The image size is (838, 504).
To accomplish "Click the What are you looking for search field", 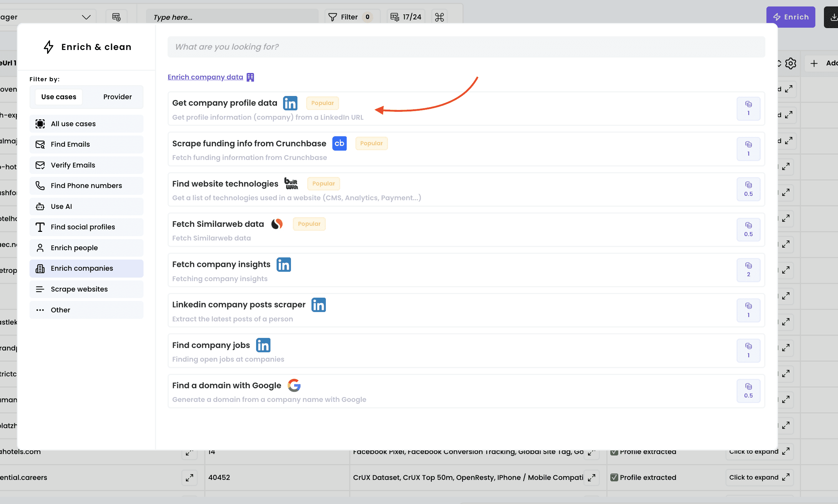I will (466, 47).
